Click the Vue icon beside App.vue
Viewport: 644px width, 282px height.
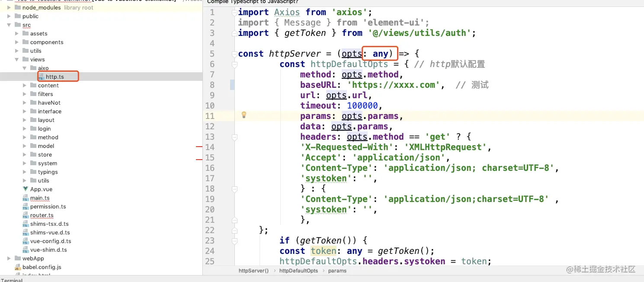tap(26, 189)
